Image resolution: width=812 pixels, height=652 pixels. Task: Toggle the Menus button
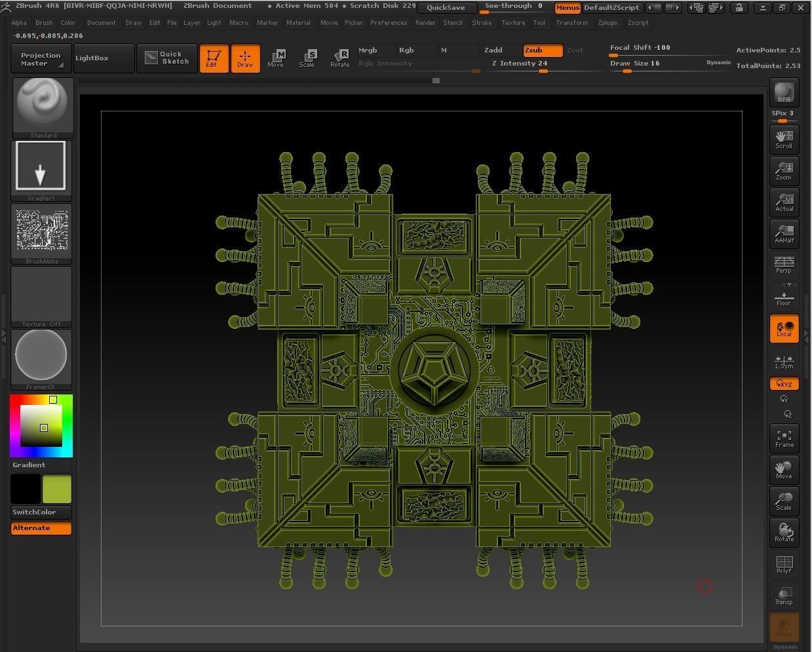tap(568, 8)
